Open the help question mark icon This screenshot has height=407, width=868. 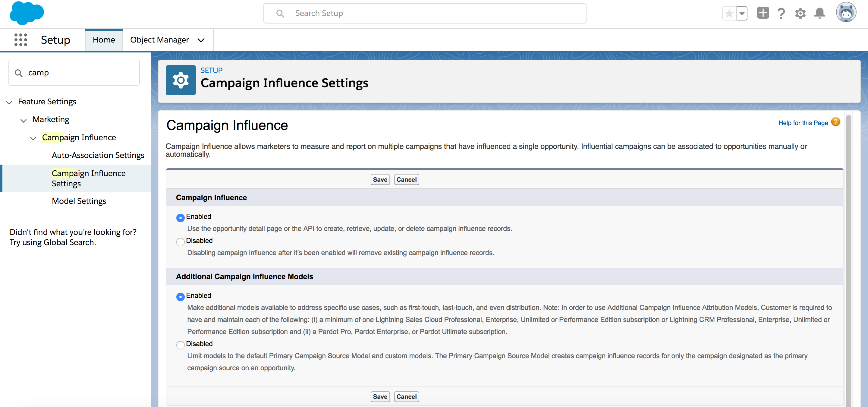pos(781,14)
